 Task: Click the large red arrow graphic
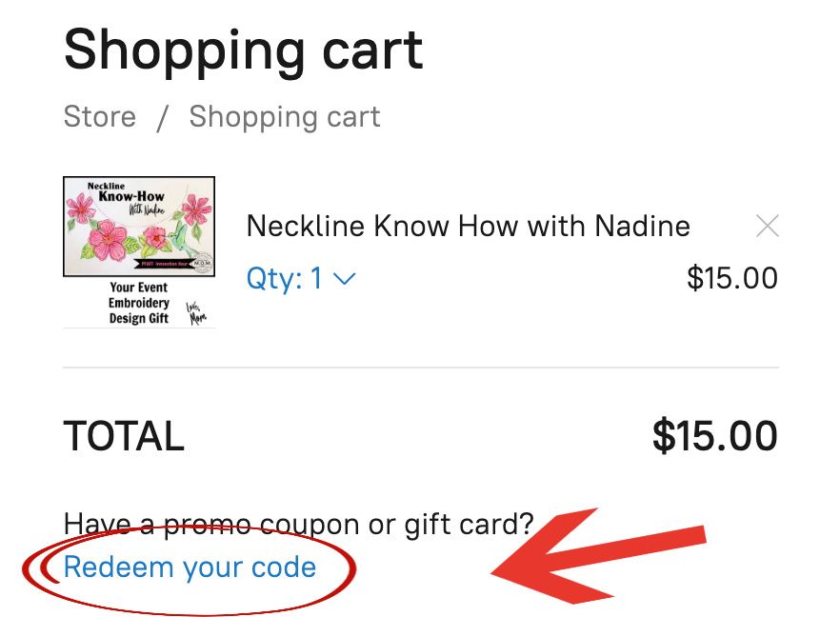[x=600, y=558]
